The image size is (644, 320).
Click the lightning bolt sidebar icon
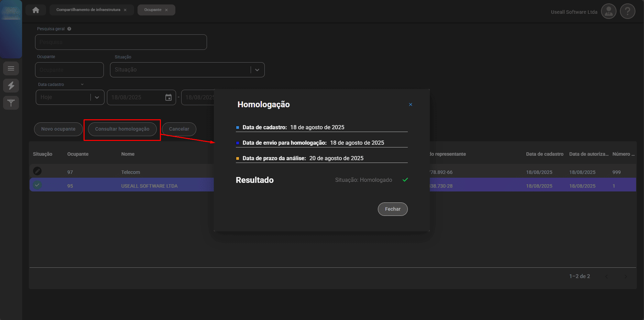[11, 86]
